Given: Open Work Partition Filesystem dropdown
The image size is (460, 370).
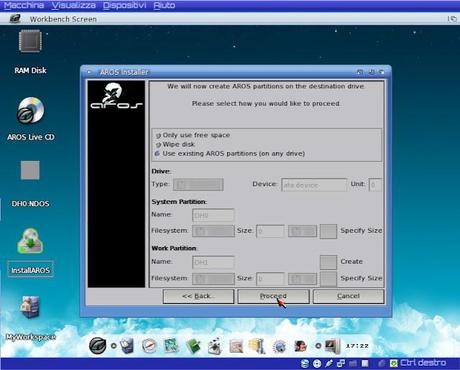Looking at the screenshot, I should point(213,279).
